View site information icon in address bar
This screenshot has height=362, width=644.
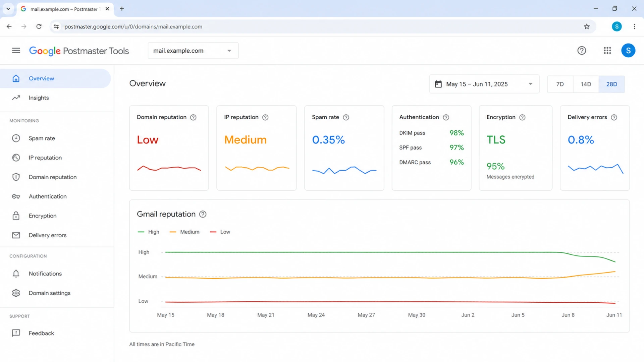[56, 26]
